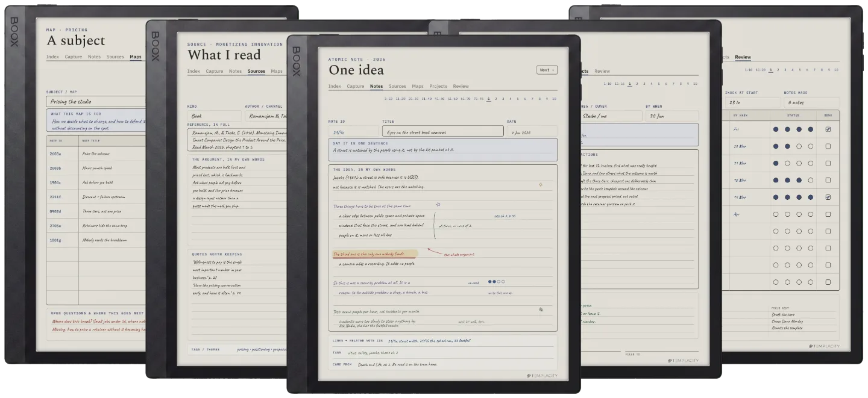Screen dimensions: 868x398
Task: Open Index tab on What I read tablet
Action: click(193, 71)
